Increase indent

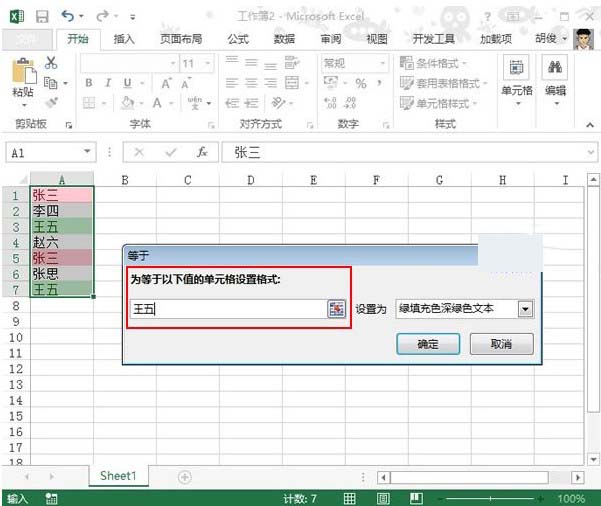pos(251,103)
